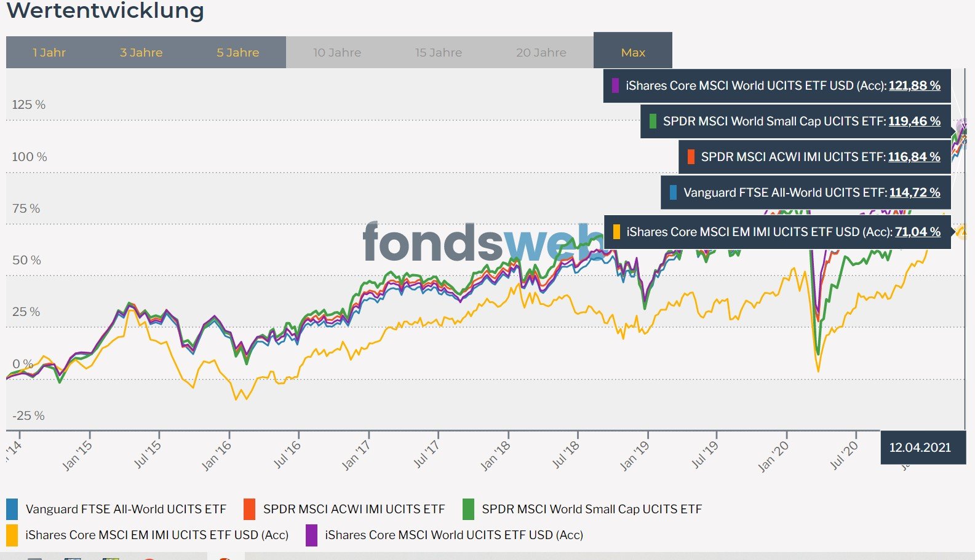Toggle SPDR MSCI ACWI IMI orange legend swatch
Image resolution: width=975 pixels, height=560 pixels.
tap(250, 509)
